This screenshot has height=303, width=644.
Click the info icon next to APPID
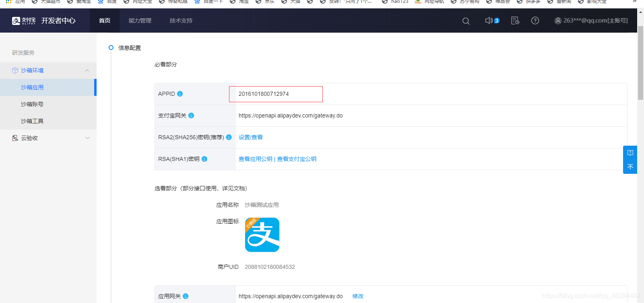point(180,94)
